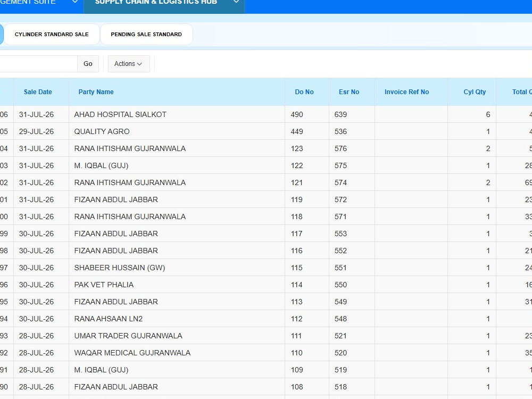Click Esr No value 520
This screenshot has width=532, height=399.
340,353
